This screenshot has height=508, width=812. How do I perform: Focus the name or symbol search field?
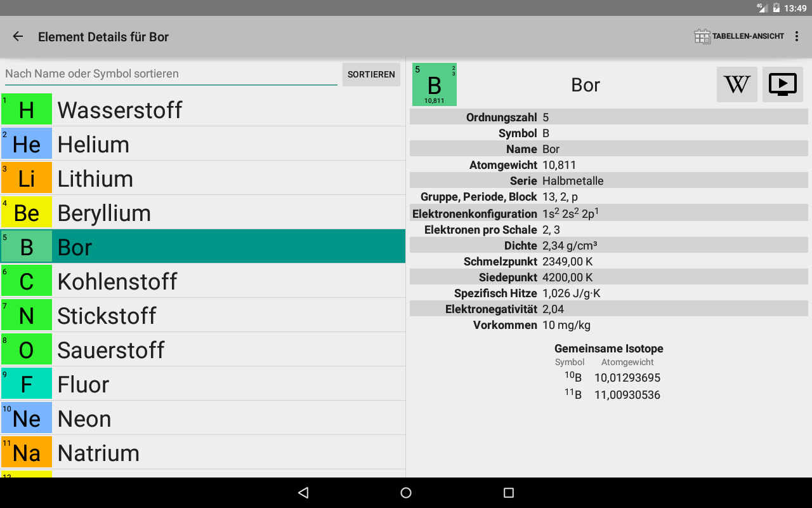tap(170, 74)
